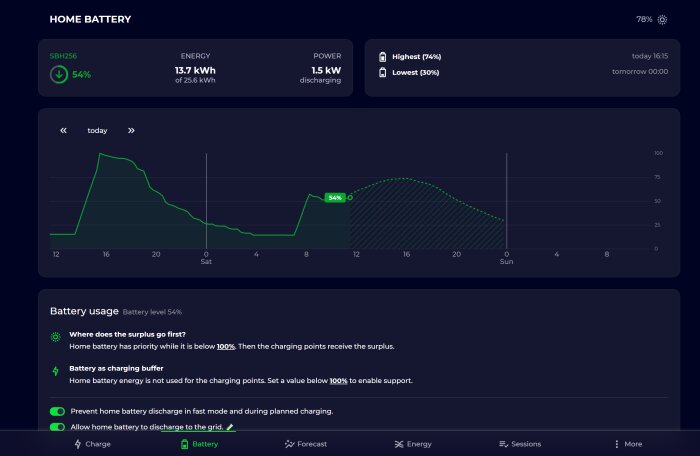Edit the 100% charging buffer value link
This screenshot has height=456, width=700.
pyautogui.click(x=338, y=381)
